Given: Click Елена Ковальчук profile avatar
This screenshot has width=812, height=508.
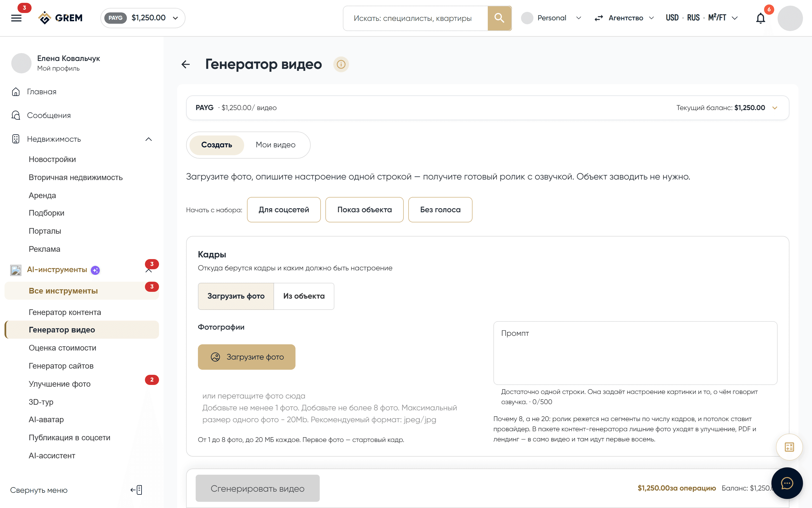Looking at the screenshot, I should tap(21, 63).
